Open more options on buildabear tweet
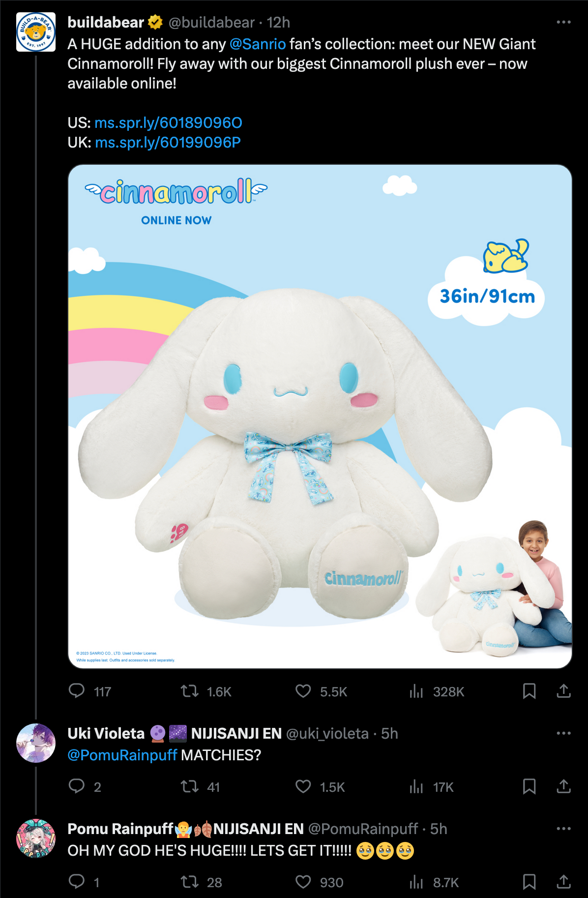Viewport: 588px width, 898px height. coord(563,22)
